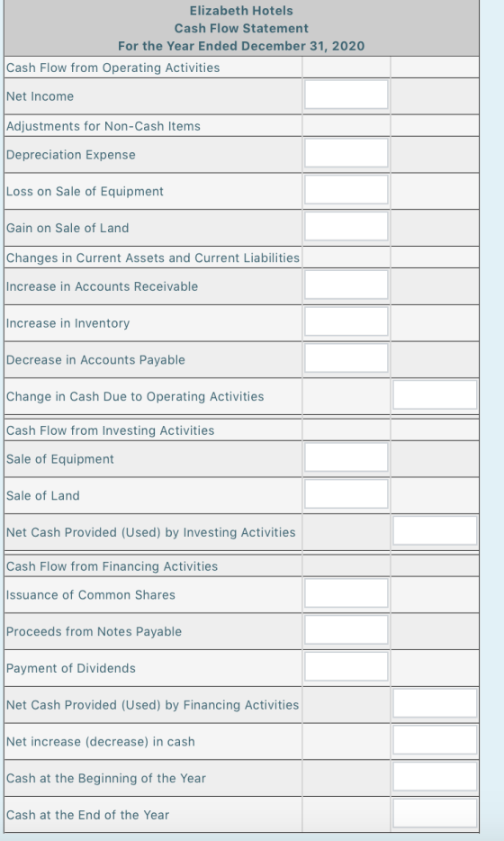Click the Increase in Inventory input box
Viewport: 504px width, 841px height.
click(346, 321)
